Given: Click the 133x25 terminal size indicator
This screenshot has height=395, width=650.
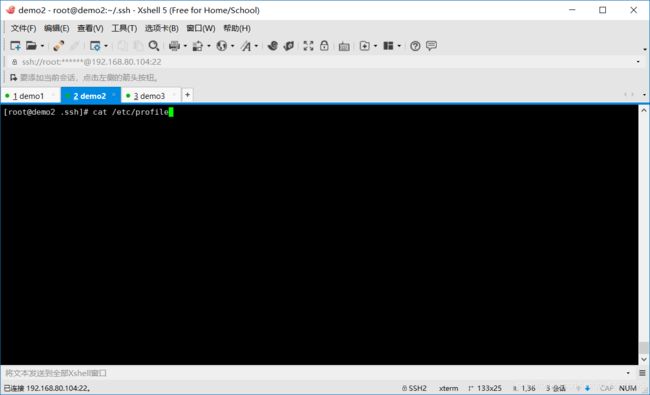Looking at the screenshot, I should click(x=485, y=388).
